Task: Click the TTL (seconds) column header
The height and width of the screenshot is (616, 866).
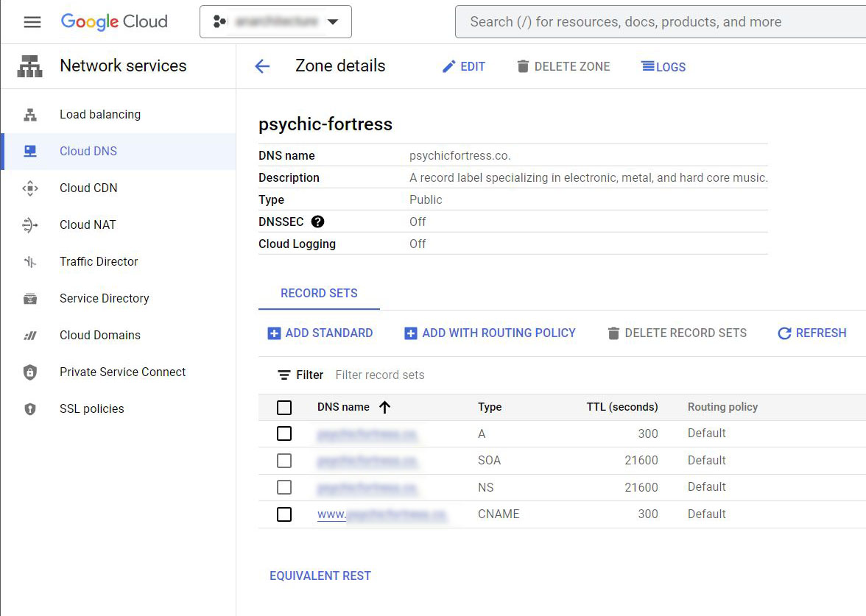Action: (x=622, y=408)
